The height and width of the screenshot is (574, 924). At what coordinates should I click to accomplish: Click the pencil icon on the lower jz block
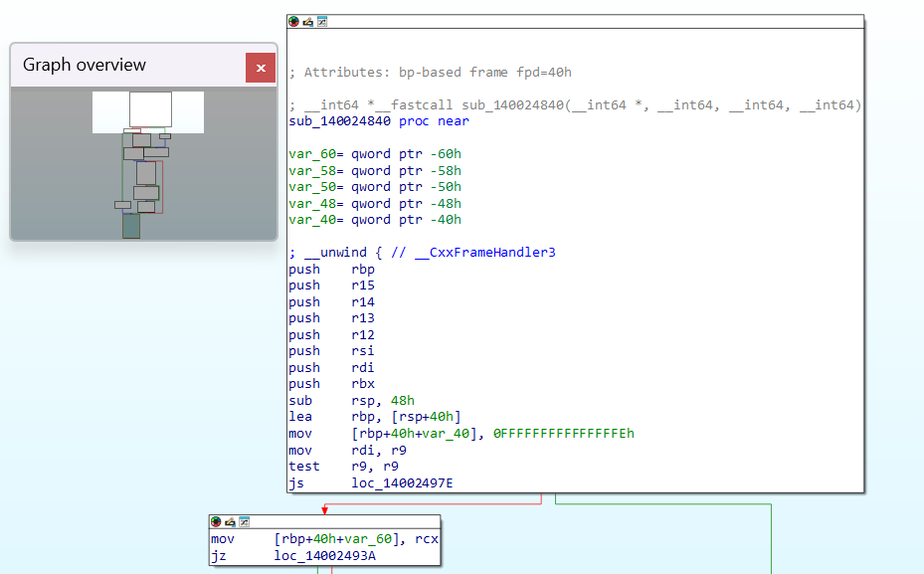point(230,522)
